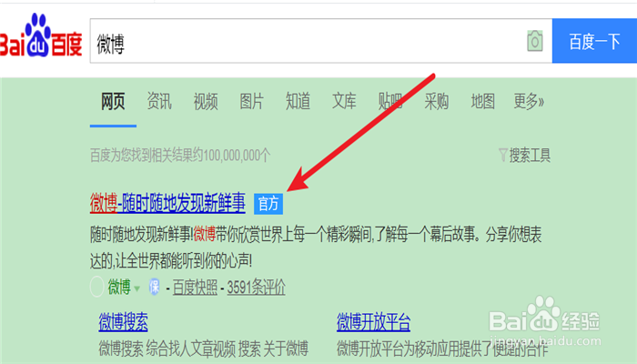637x364 pixels.
Task: Switch to the 资讯 tab
Action: click(x=159, y=101)
